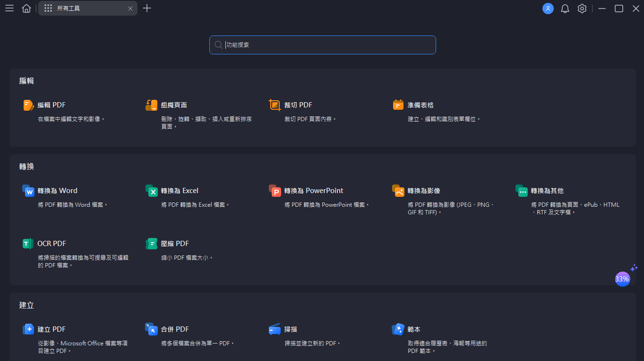Click the 轉換為其他 title
The height and width of the screenshot is (361, 644).
tap(547, 191)
